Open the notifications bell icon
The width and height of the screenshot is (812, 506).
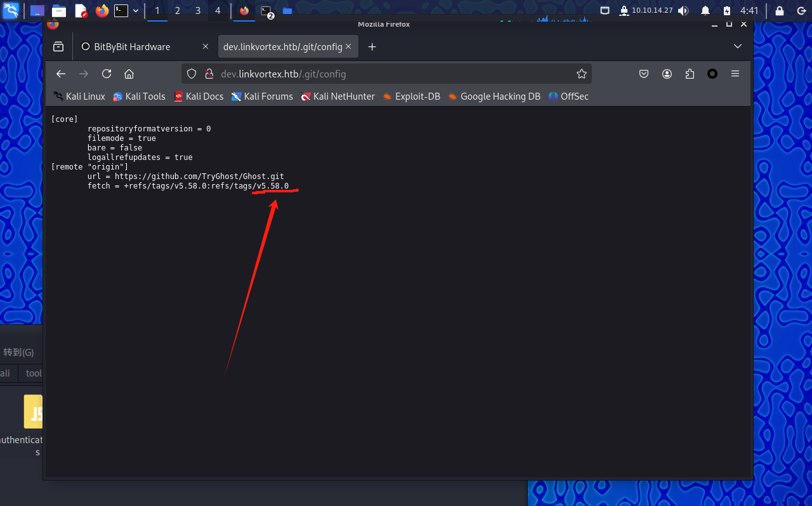tap(705, 11)
